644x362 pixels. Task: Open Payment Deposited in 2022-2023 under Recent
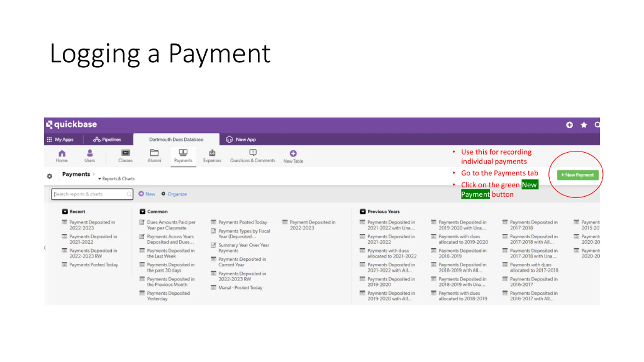(x=92, y=225)
